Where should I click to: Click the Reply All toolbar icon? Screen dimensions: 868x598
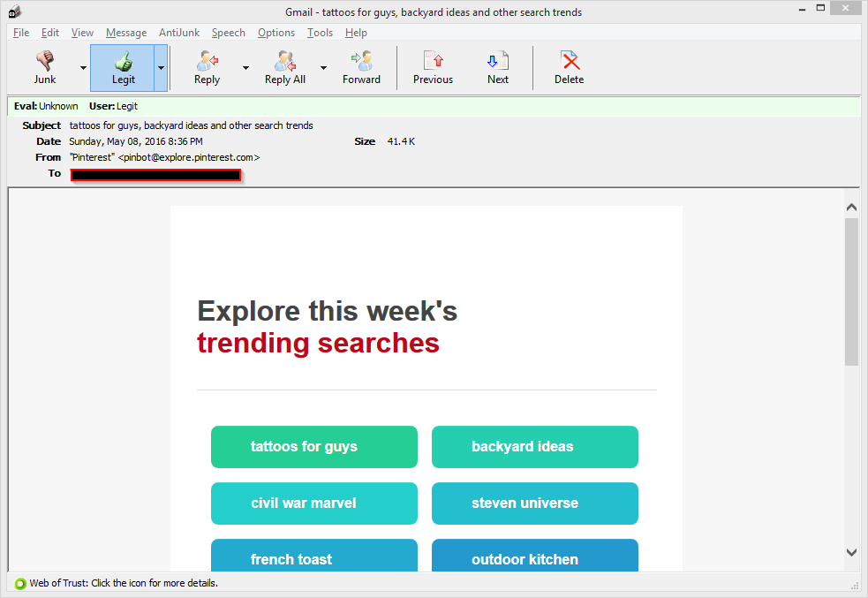[x=285, y=67]
